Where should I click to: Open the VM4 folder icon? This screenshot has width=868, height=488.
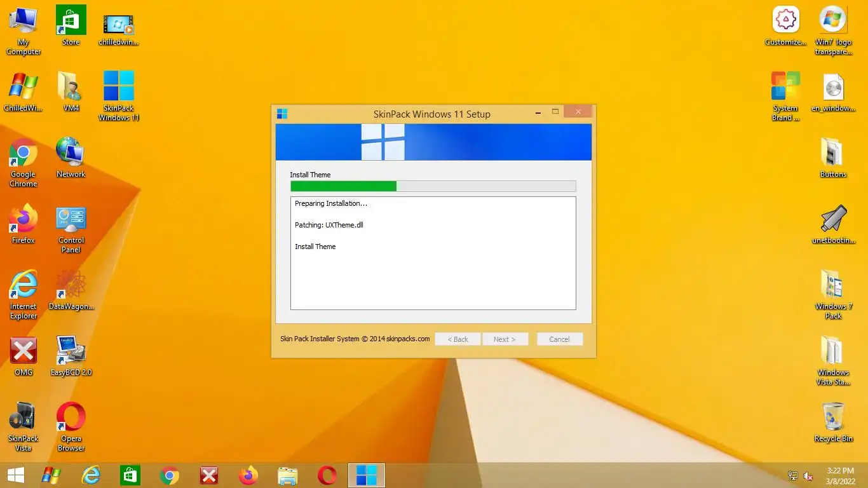tap(71, 91)
